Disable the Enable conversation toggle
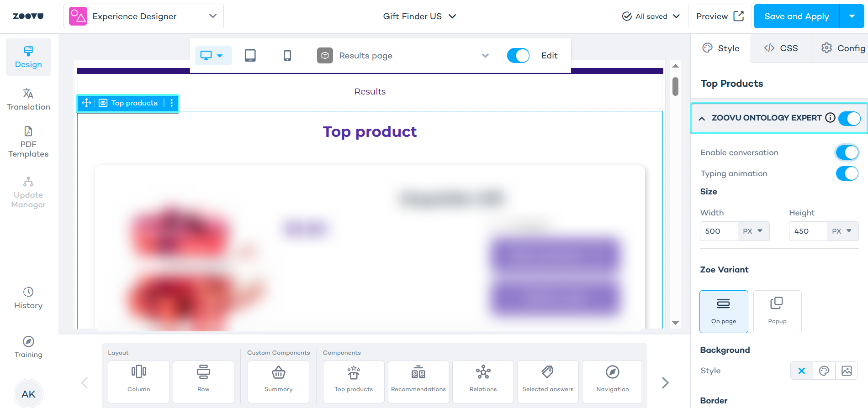Screen dimensions: 868x408 pos(847,152)
